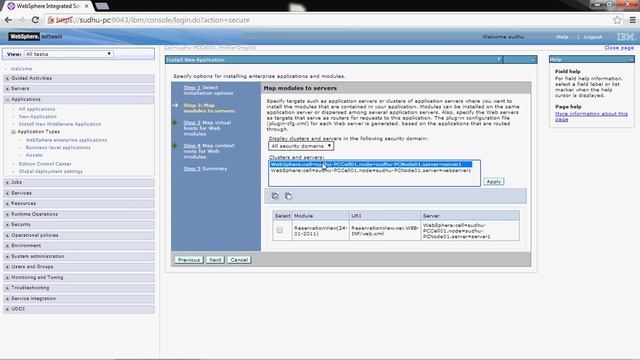
Task: Click the Next button
Action: [x=215, y=260]
